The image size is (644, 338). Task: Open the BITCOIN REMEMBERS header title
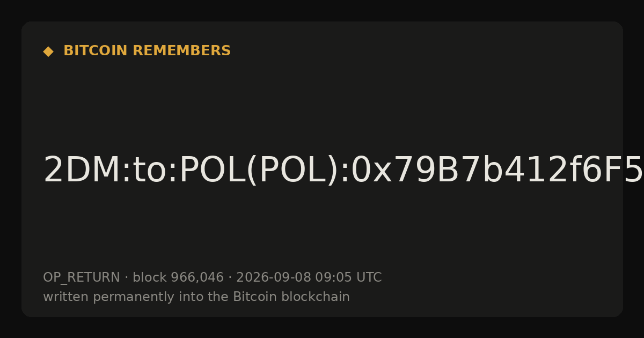pyautogui.click(x=147, y=51)
